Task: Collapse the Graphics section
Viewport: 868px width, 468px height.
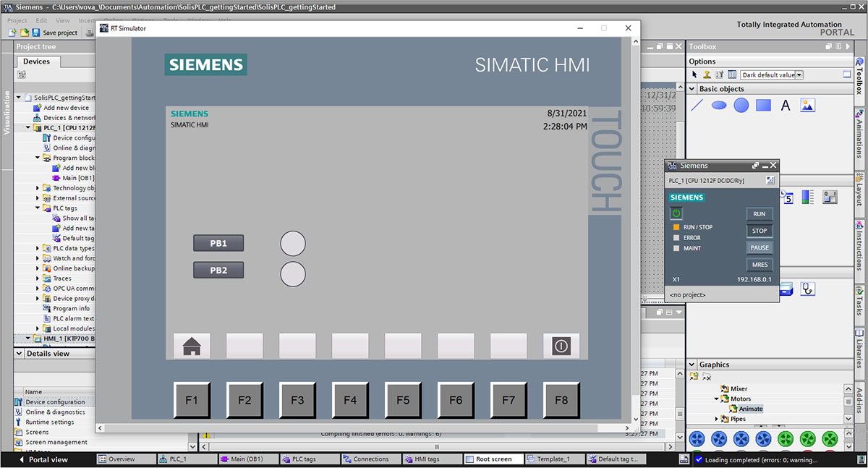Action: pyautogui.click(x=692, y=365)
